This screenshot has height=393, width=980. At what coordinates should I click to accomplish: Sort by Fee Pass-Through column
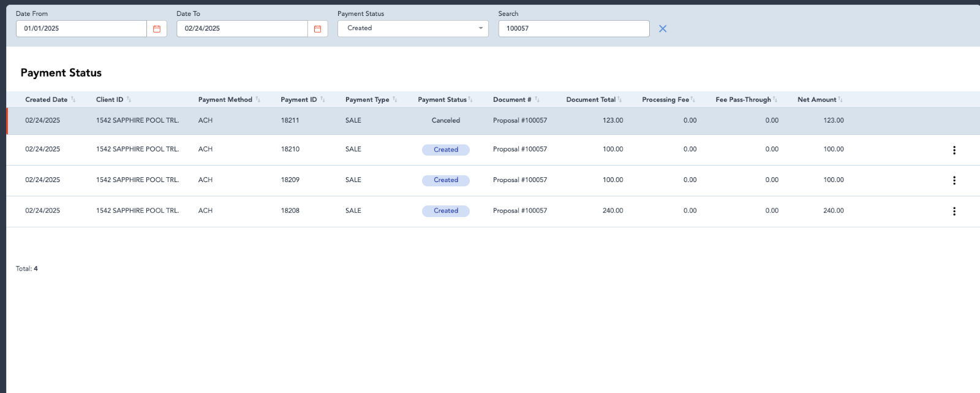point(747,100)
